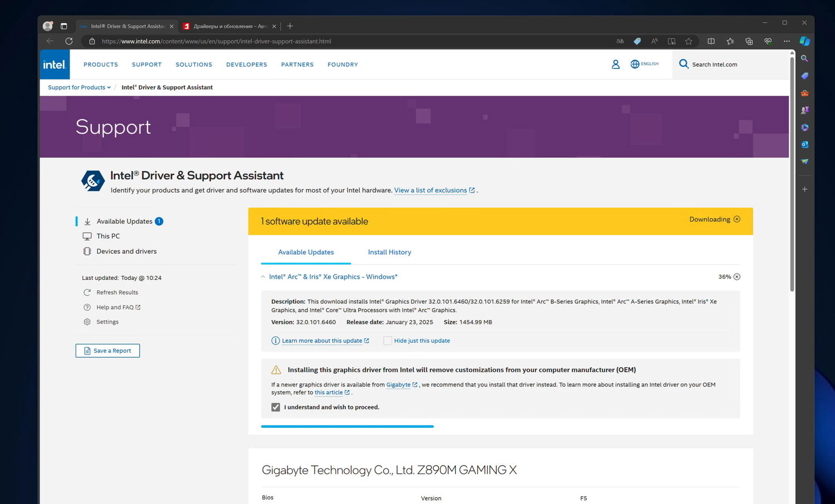Uncheck I understand and wish to proceed
835x504 pixels.
[x=276, y=407]
